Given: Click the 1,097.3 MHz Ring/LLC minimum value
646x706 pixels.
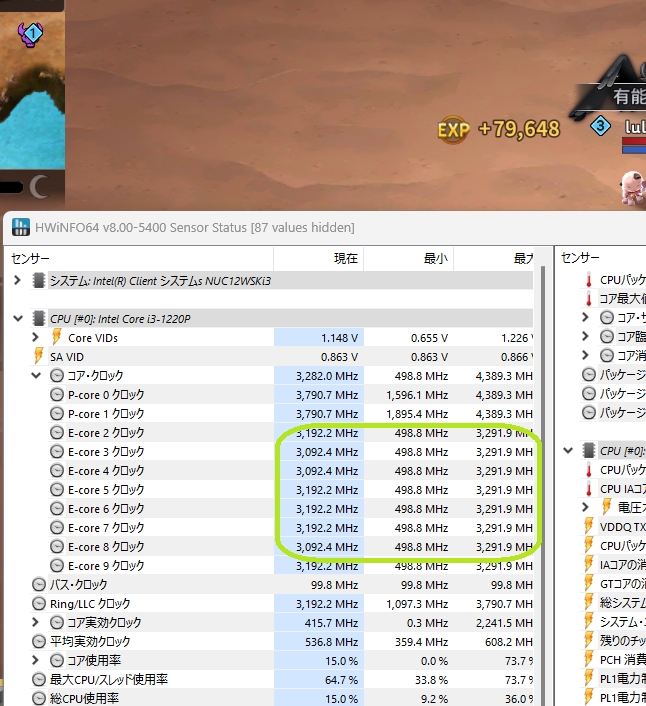Looking at the screenshot, I should pos(417,604).
